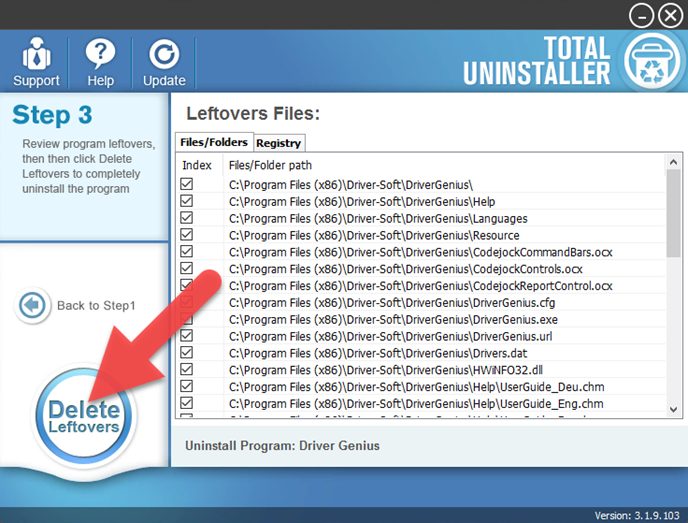
Task: Minimize the Total Uninstaller window
Action: [x=641, y=16]
